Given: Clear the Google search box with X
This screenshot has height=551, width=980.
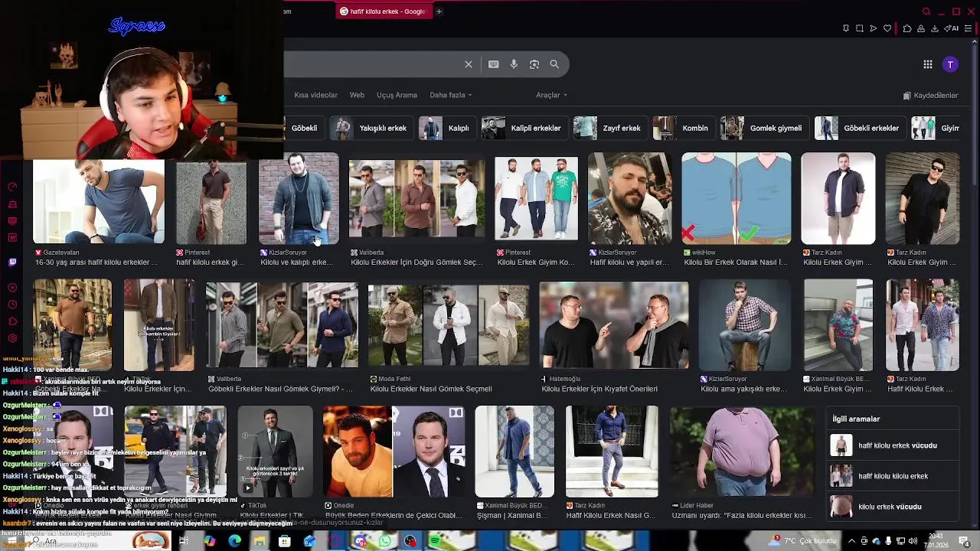Looking at the screenshot, I should 469,64.
